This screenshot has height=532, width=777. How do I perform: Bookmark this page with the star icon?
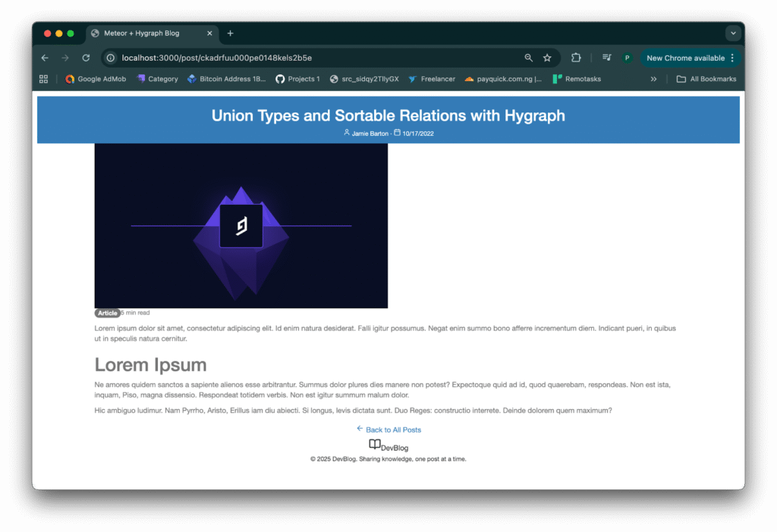click(547, 58)
